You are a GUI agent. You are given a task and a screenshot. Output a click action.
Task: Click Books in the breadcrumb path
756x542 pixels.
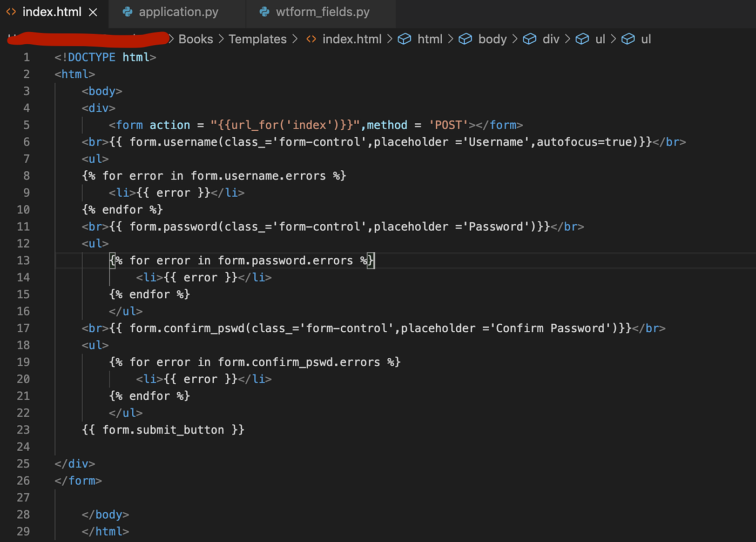pos(195,39)
